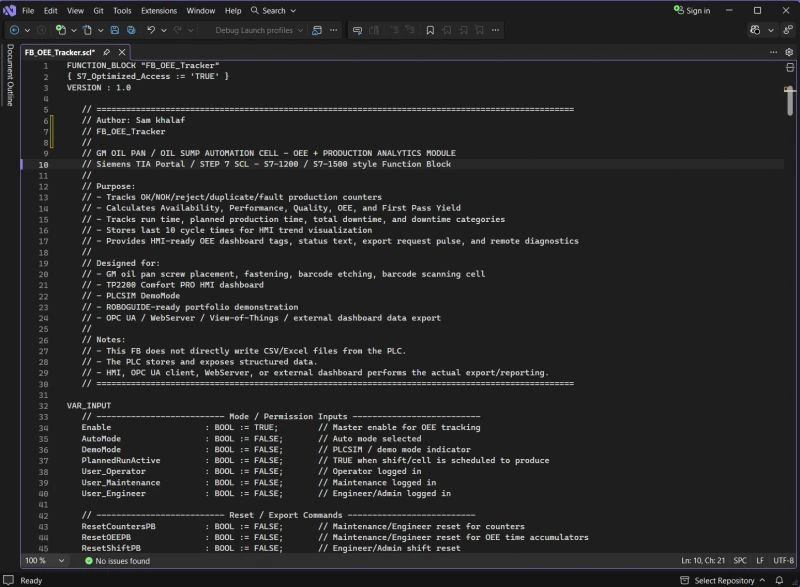Click line number 10 in the gutter
This screenshot has height=587, width=800.
coord(43,164)
